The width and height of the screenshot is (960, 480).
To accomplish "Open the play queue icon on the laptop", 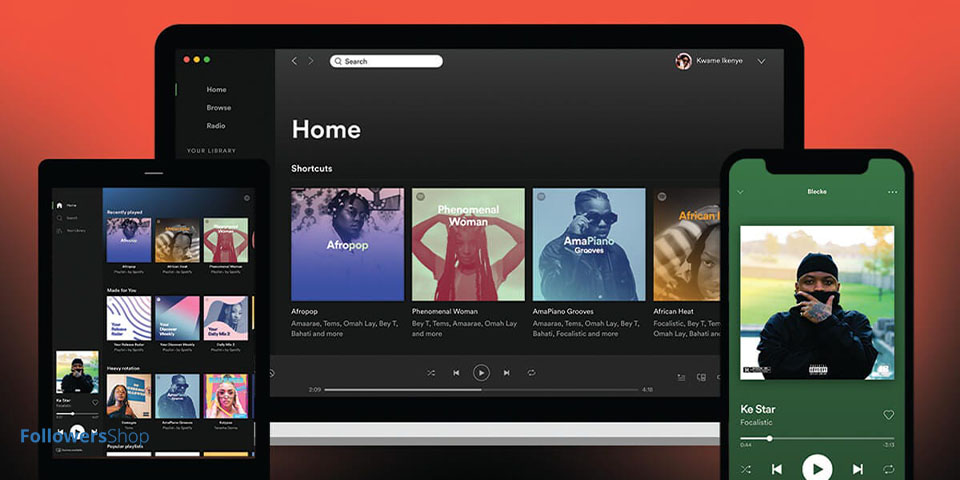I will pos(681,377).
